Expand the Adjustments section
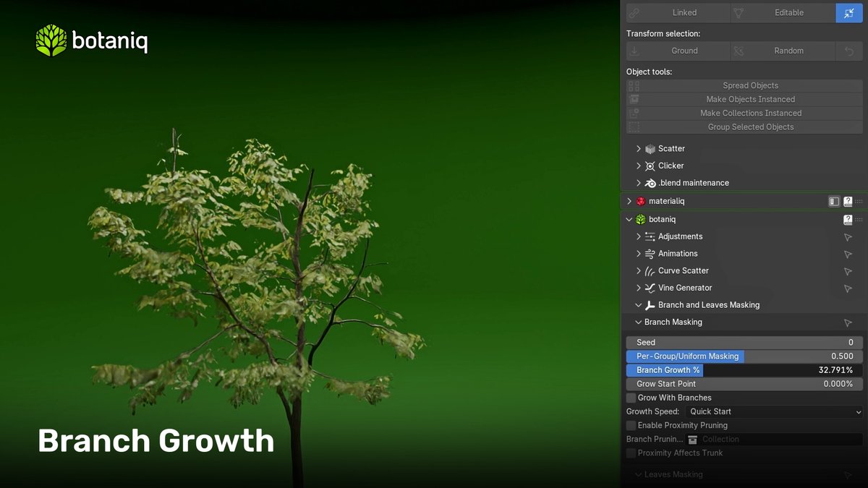The image size is (868, 488). click(639, 237)
